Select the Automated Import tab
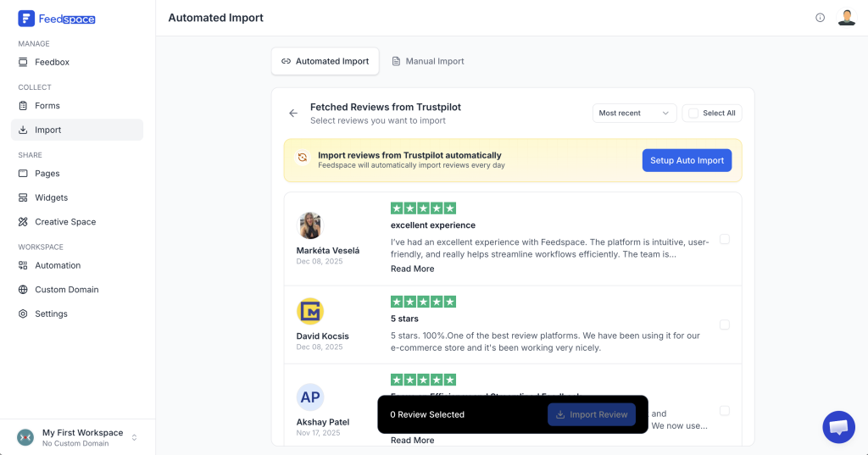Viewport: 868px width, 455px height. click(325, 61)
